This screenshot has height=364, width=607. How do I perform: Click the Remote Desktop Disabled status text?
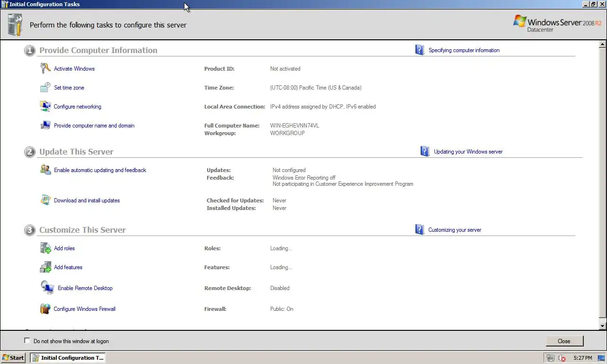[280, 288]
